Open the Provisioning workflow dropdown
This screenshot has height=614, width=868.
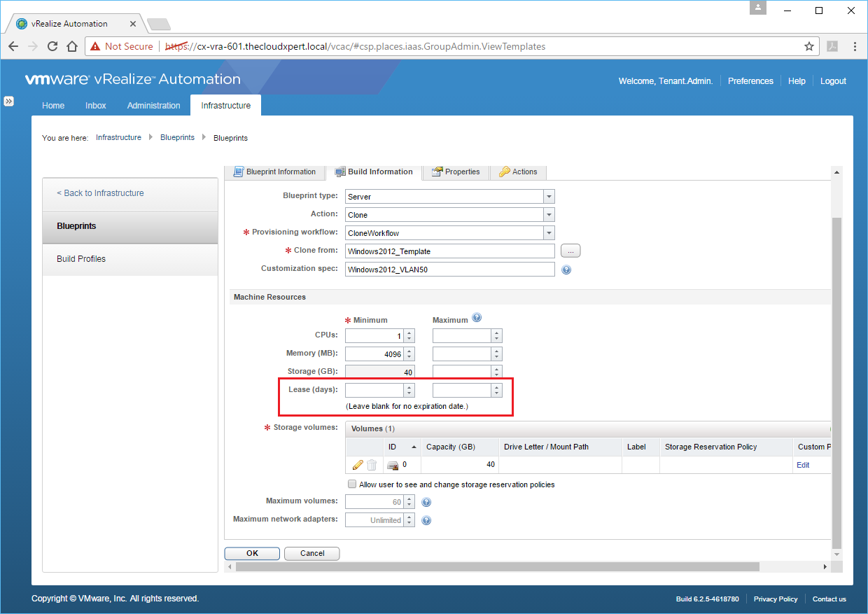(x=549, y=233)
